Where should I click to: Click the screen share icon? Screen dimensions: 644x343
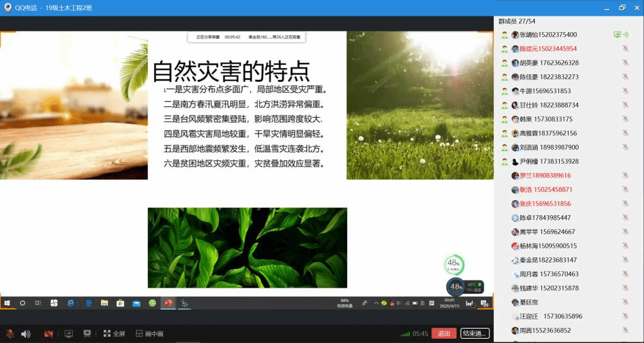coord(69,334)
